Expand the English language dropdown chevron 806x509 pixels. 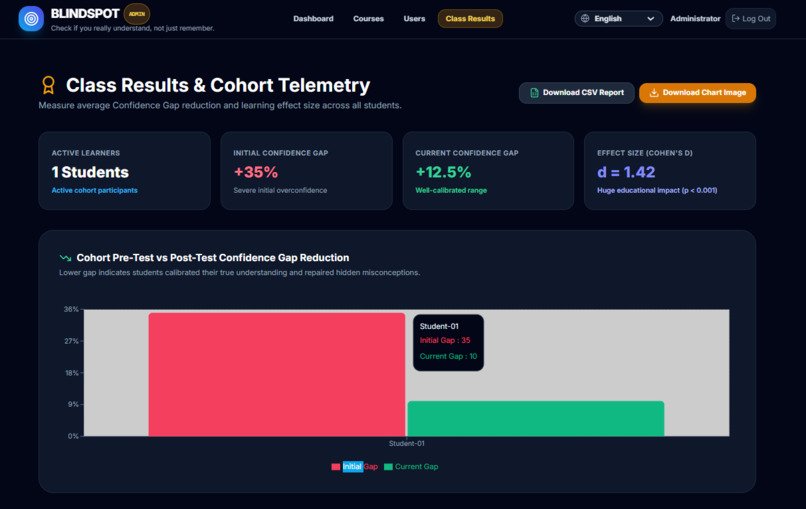650,19
